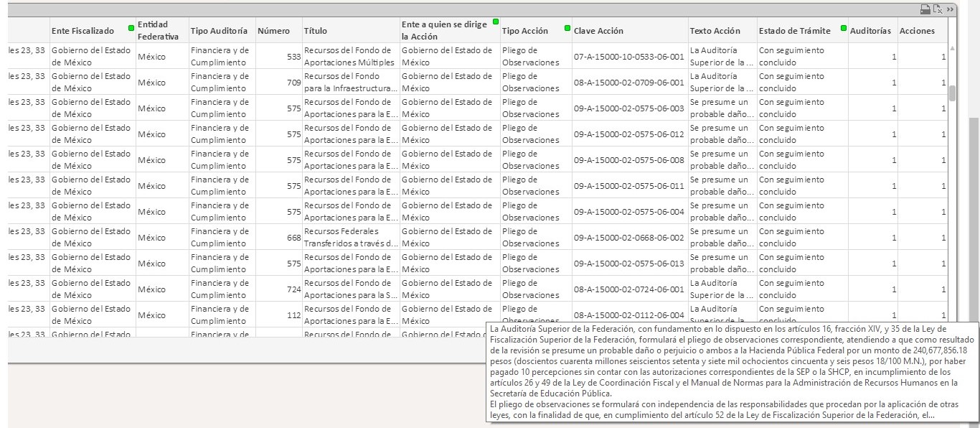Select clave 09-A-15000-02-0575-06-008
The width and height of the screenshot is (980, 428).
tap(629, 159)
